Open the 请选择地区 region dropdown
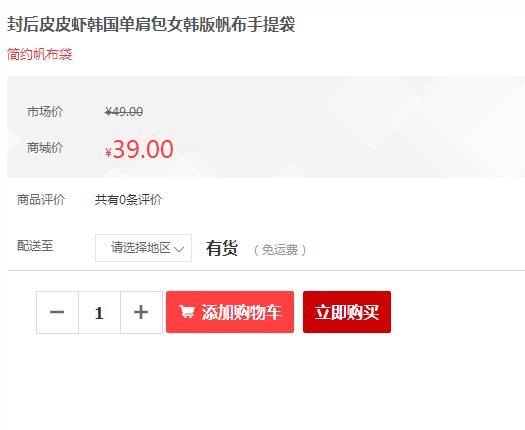This screenshot has width=525, height=430. 143,248
